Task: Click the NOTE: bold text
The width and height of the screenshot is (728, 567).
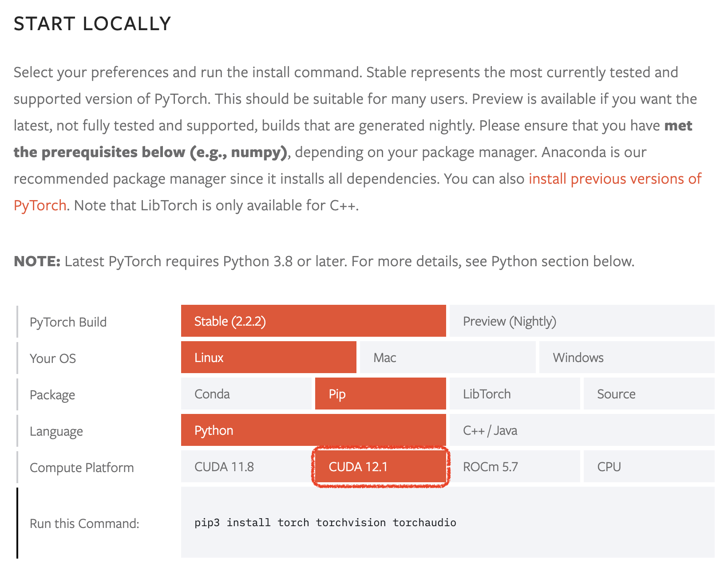Action: coord(37,261)
